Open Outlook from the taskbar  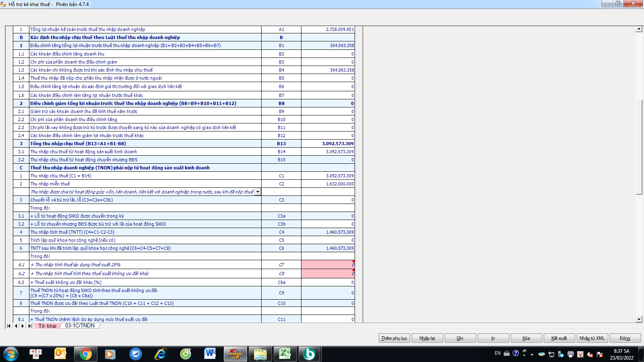coord(60,354)
